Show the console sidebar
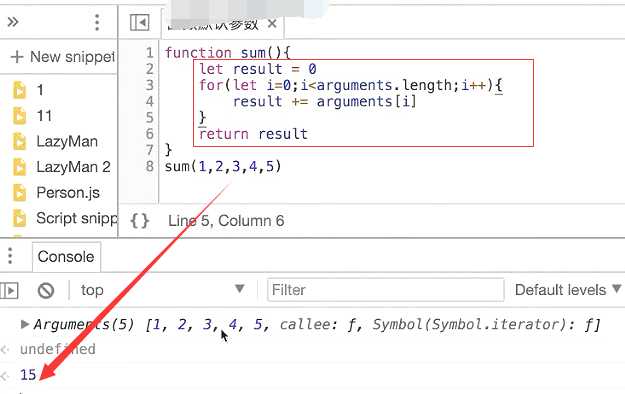Viewport: 625px width, 394px height. [x=9, y=290]
